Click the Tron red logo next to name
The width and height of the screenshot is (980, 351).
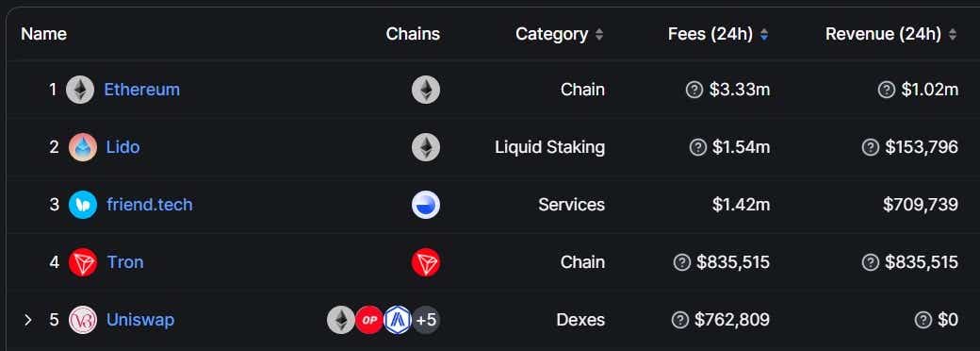coord(83,262)
